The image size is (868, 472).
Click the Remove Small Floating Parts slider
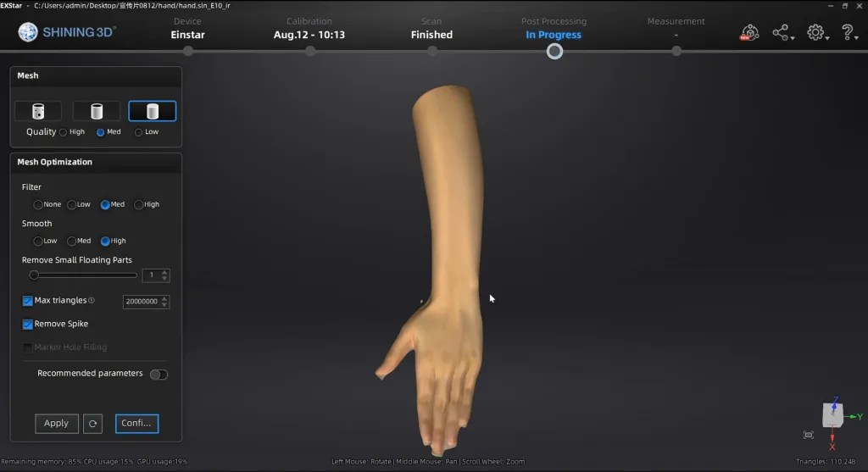coord(83,275)
